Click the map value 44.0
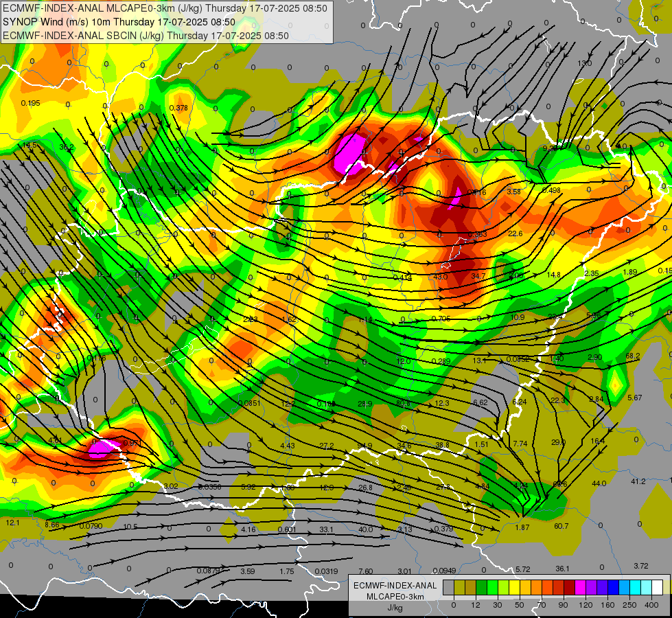The height and width of the screenshot is (618, 672). click(599, 483)
